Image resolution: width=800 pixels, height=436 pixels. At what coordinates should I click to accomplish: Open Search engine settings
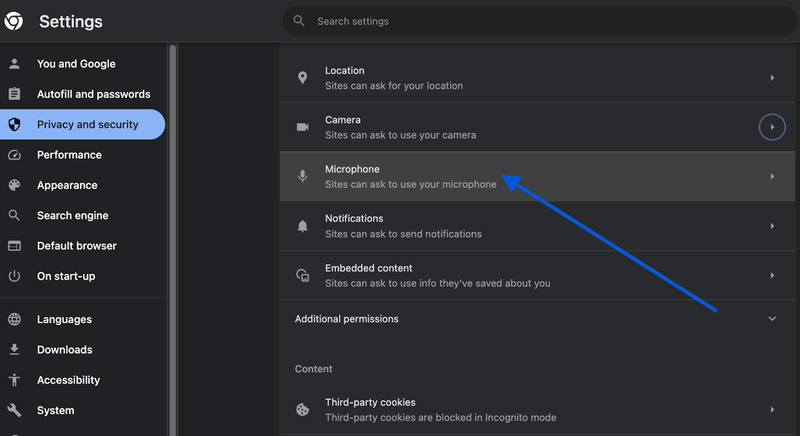tap(83, 215)
